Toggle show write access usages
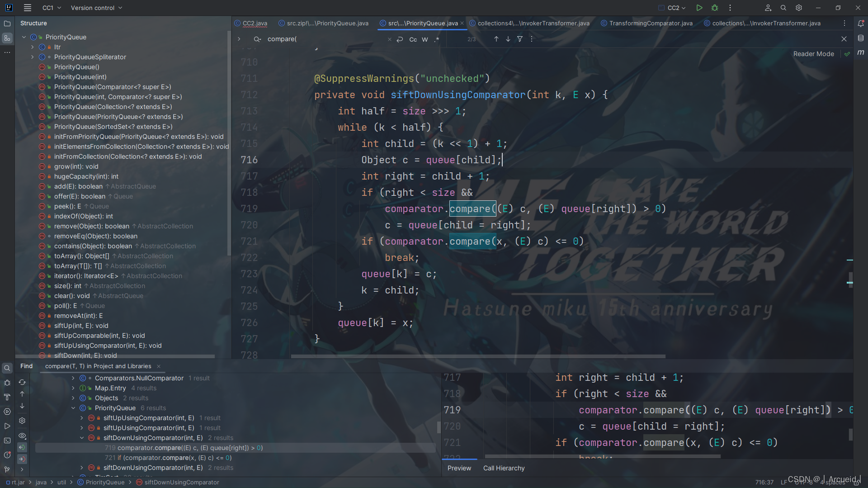 click(x=22, y=459)
